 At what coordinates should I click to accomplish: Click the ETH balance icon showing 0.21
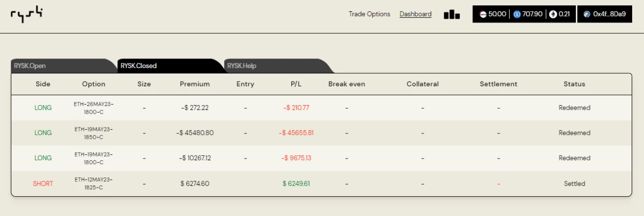(553, 14)
